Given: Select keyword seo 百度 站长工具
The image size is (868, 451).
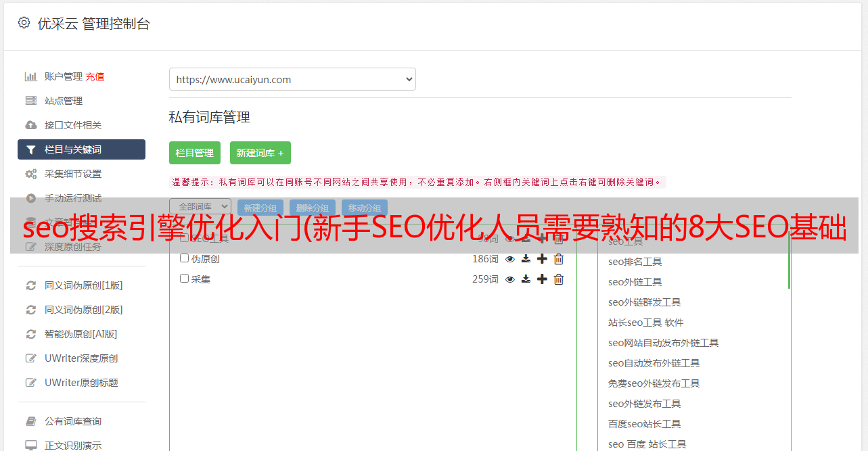Looking at the screenshot, I should (647, 444).
